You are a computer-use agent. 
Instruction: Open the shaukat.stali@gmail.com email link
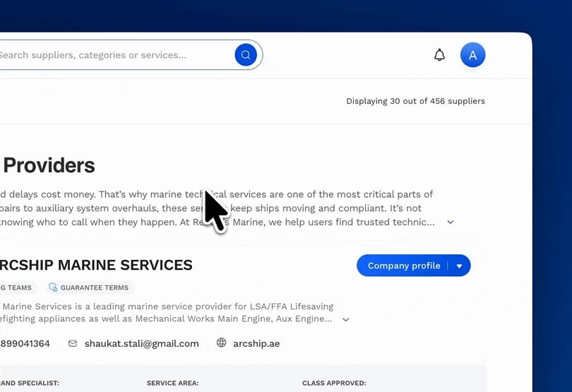point(141,343)
